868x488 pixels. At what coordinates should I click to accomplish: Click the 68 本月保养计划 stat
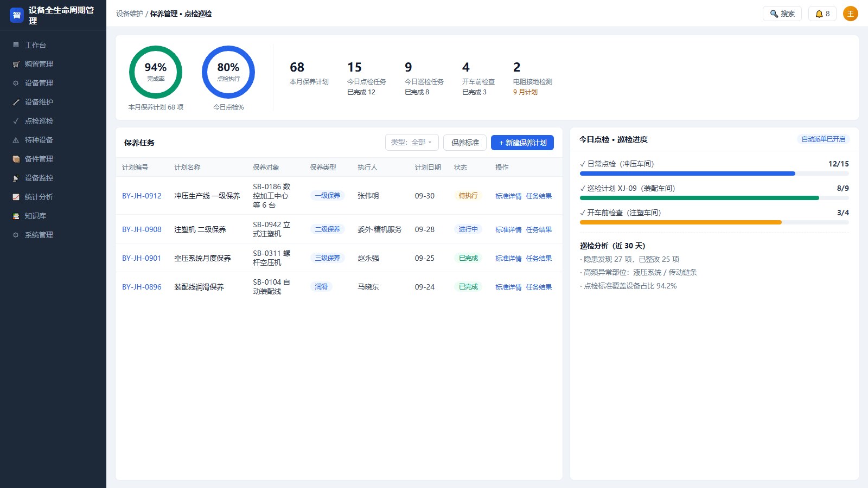click(x=309, y=73)
